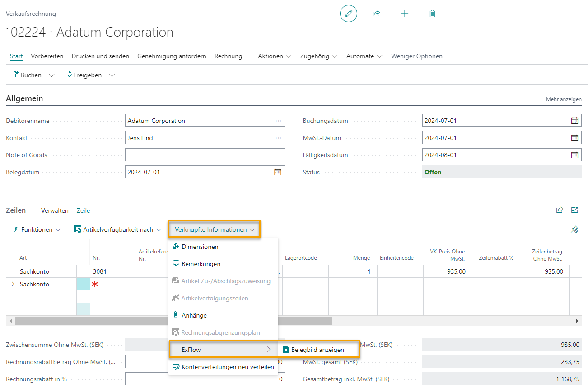
Task: Select Anhänge from the menu
Action: pyautogui.click(x=224, y=315)
